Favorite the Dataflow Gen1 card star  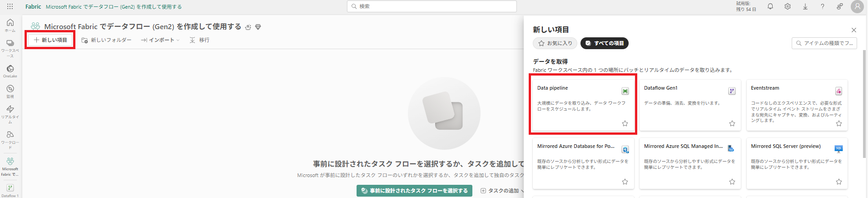coord(732,123)
